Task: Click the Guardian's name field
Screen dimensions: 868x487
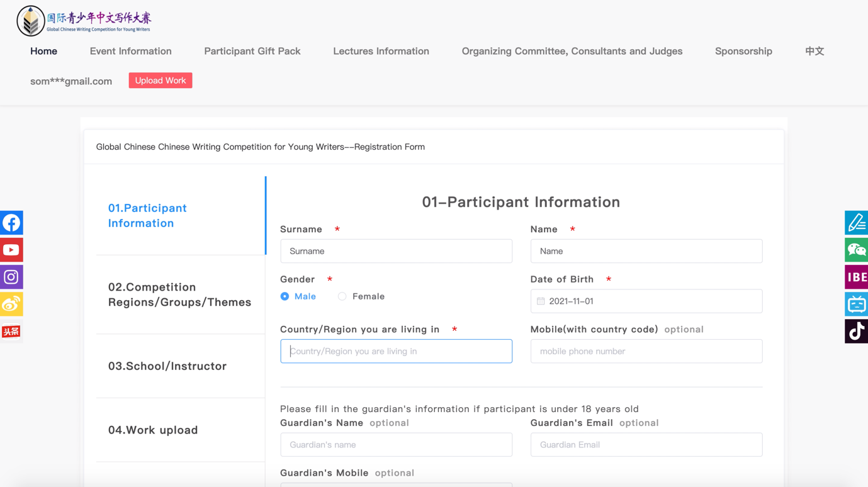Action: pyautogui.click(x=396, y=445)
